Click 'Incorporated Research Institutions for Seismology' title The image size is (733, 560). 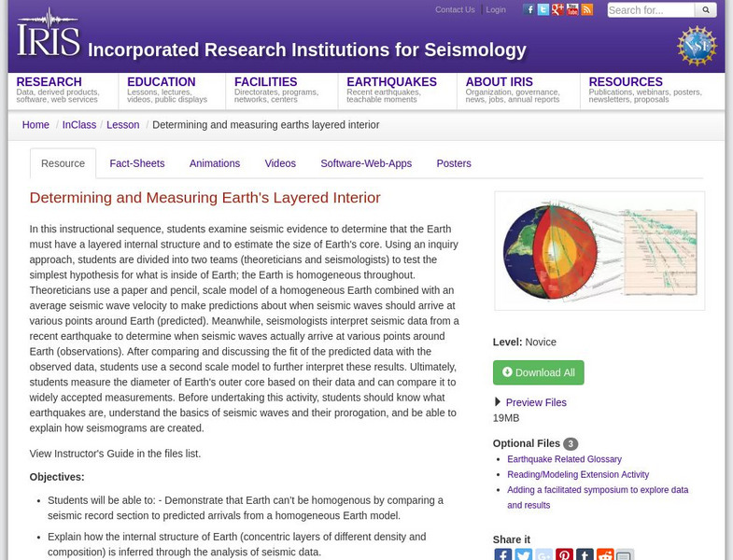tap(307, 49)
